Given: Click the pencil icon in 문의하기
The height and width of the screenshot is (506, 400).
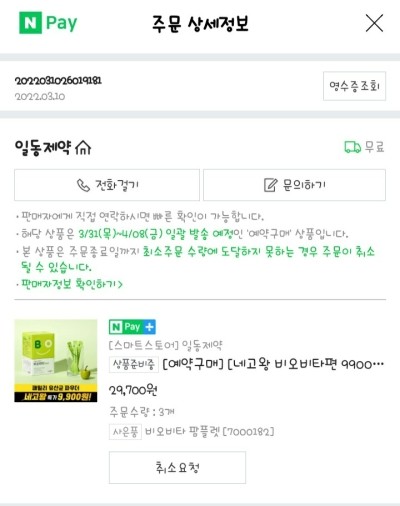Looking at the screenshot, I should click(270, 185).
